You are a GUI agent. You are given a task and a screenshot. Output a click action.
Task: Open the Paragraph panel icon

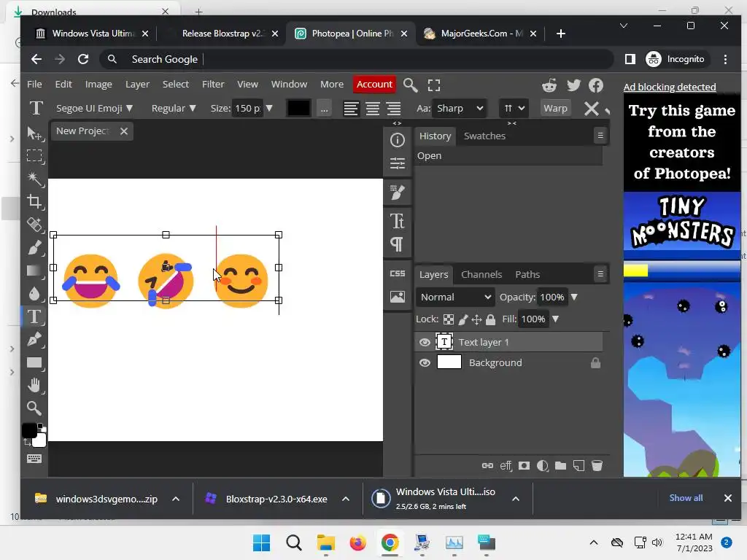(397, 244)
